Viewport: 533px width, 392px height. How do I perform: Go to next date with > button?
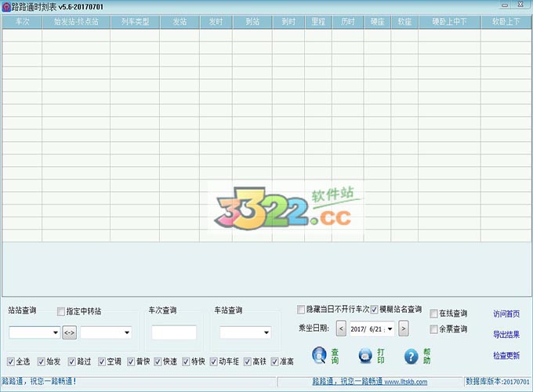click(404, 328)
